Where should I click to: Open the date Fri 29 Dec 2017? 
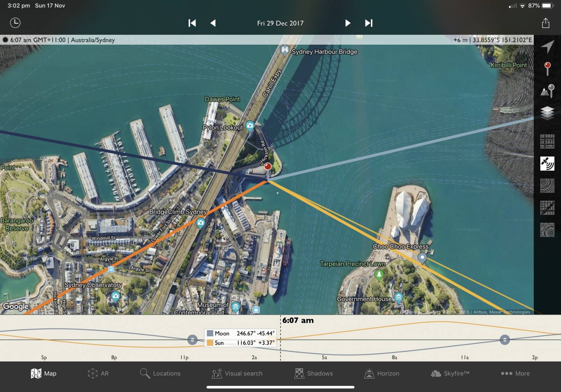pyautogui.click(x=280, y=23)
